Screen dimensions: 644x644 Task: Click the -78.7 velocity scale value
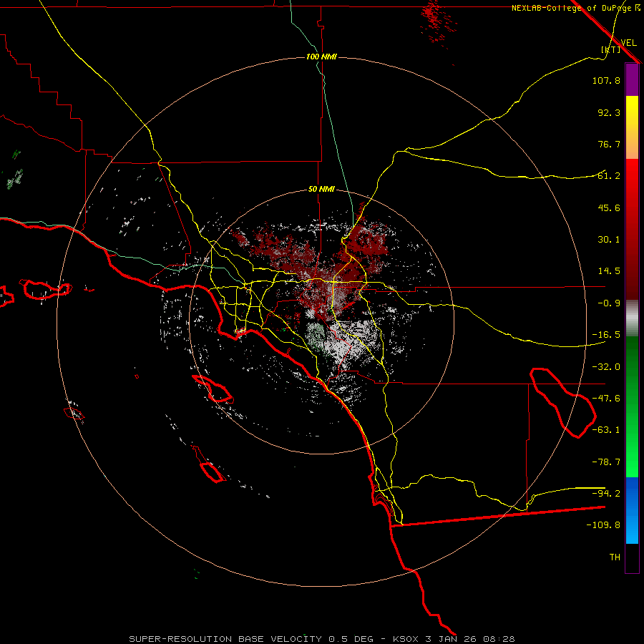(x=606, y=462)
